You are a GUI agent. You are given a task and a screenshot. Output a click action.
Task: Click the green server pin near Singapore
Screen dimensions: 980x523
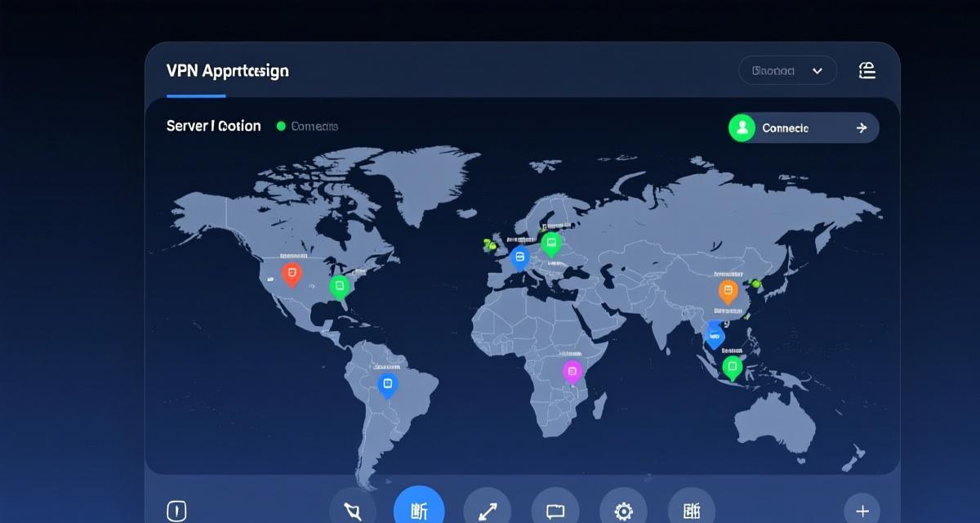[731, 365]
